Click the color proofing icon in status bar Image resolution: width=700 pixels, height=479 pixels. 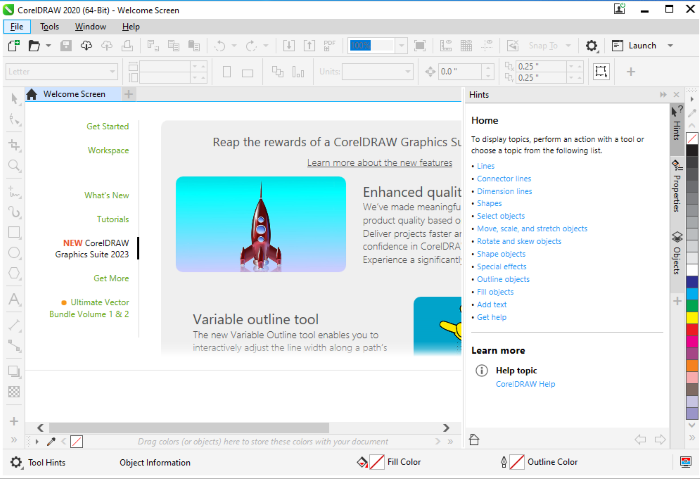click(686, 462)
